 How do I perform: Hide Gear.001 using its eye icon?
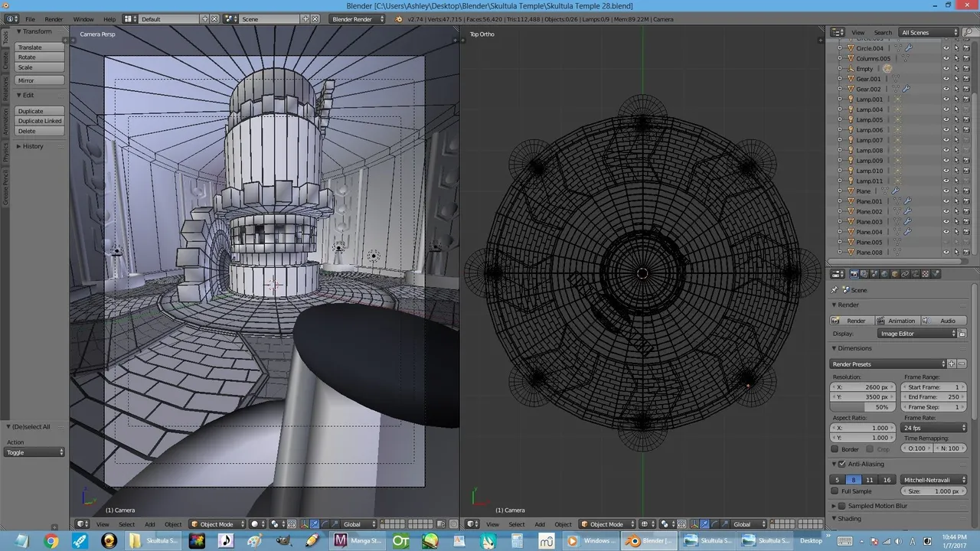(946, 79)
